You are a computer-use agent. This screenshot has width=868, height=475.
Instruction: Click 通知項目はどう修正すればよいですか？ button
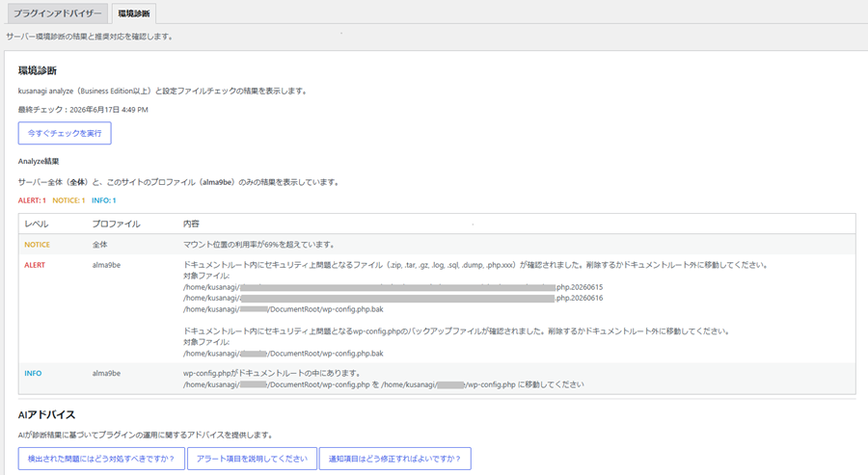click(394, 459)
